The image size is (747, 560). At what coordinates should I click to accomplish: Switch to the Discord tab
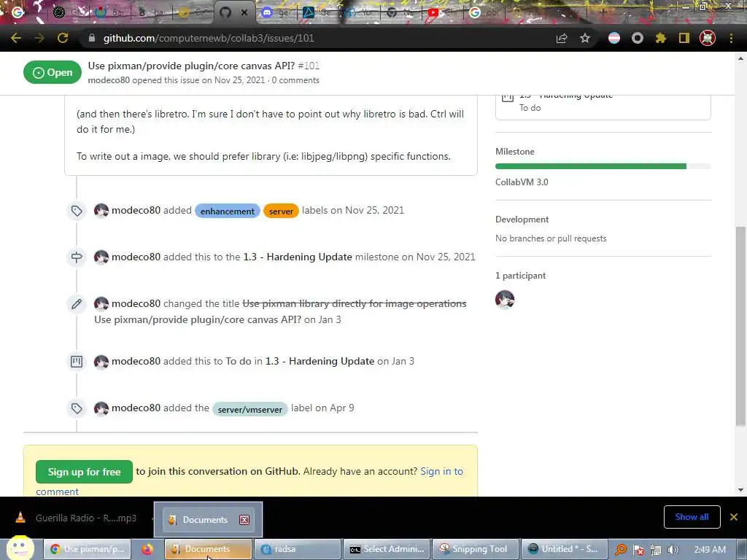point(275,12)
